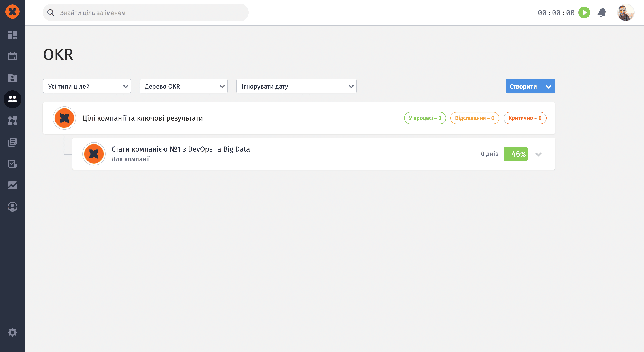Click the notifications bell icon
Screen dimensions: 644x352
[602, 13]
